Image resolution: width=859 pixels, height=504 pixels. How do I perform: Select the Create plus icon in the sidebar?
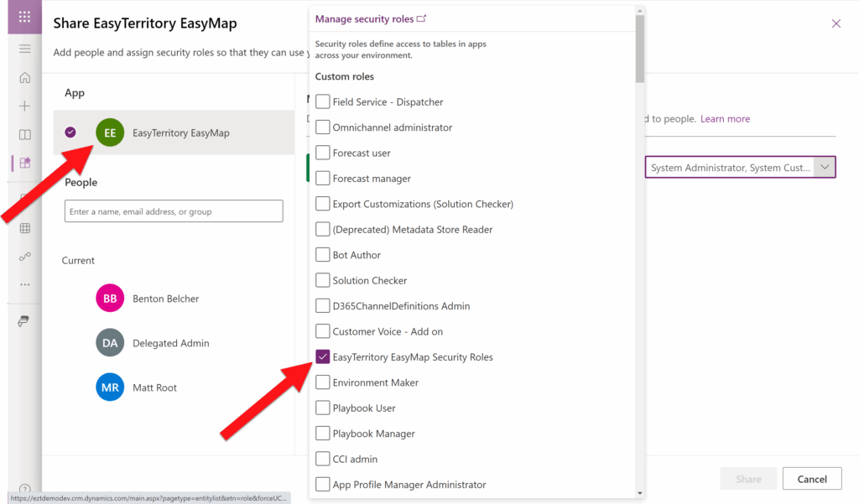pos(24,105)
